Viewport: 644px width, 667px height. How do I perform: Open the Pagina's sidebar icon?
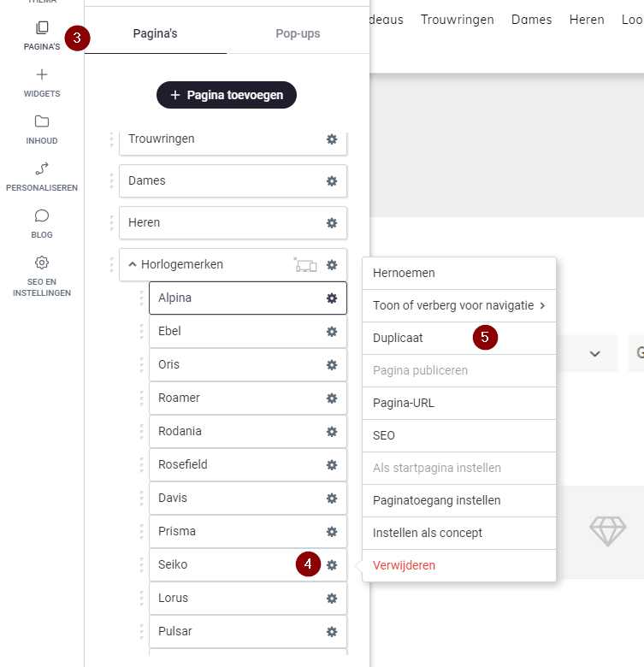point(42,28)
